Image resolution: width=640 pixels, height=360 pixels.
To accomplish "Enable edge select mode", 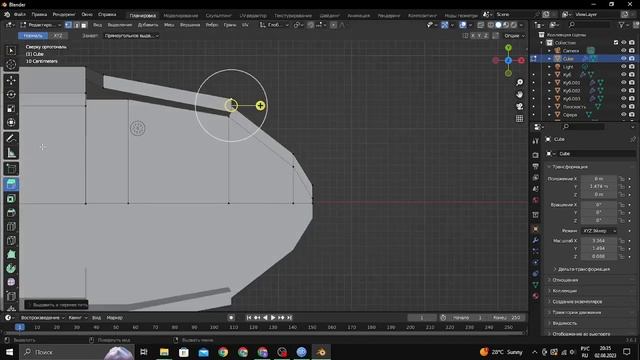I will 76,25.
